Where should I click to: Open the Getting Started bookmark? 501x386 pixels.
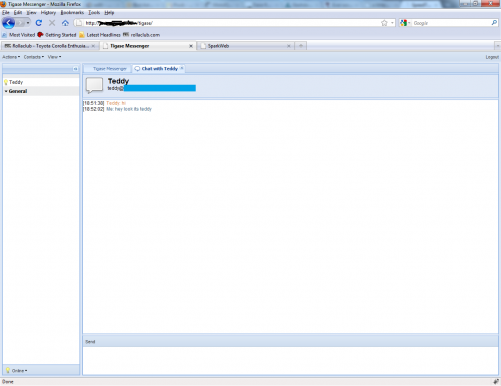(57, 35)
